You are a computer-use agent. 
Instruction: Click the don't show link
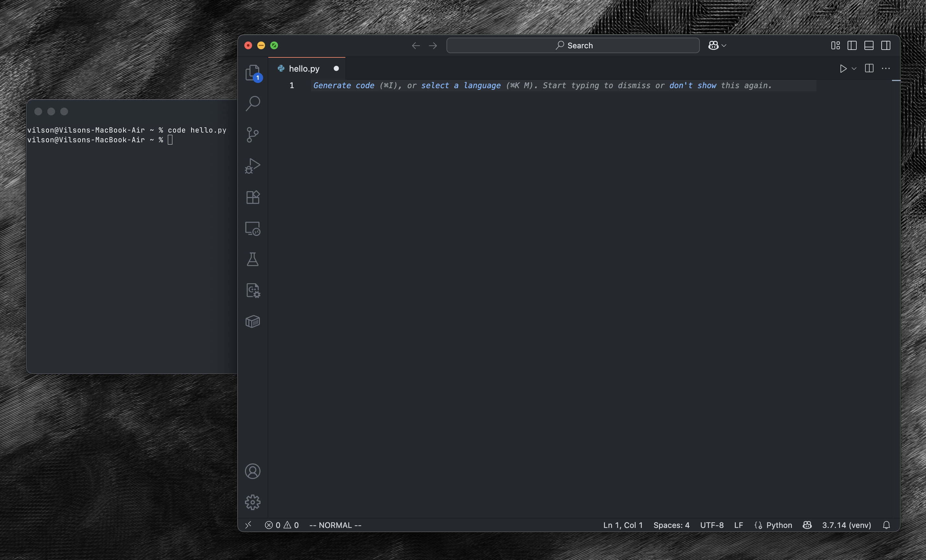pos(692,86)
